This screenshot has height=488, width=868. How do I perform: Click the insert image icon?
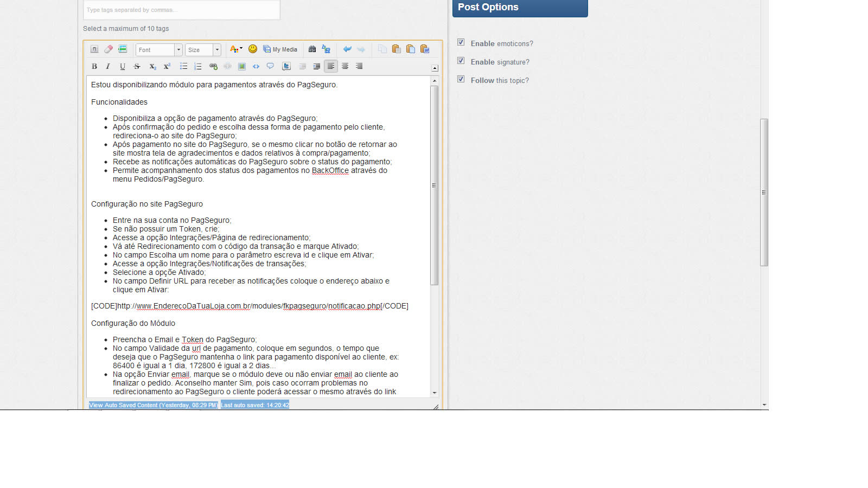[x=242, y=66]
